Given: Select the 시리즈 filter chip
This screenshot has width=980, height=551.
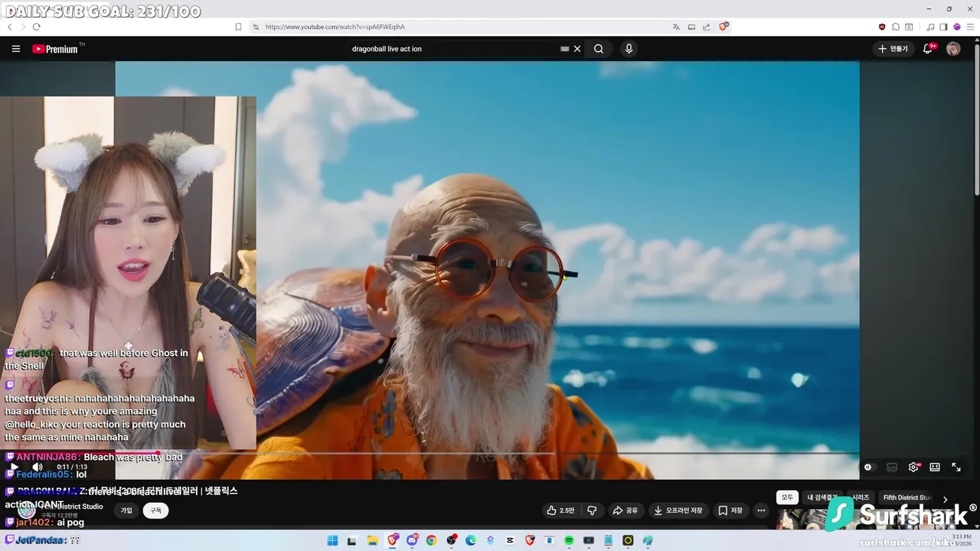Looking at the screenshot, I should click(x=861, y=497).
